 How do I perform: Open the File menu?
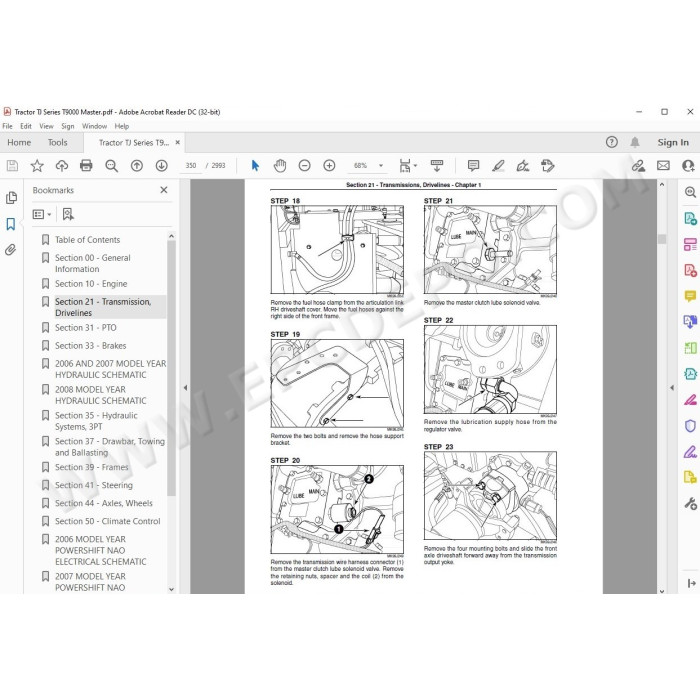(x=8, y=126)
